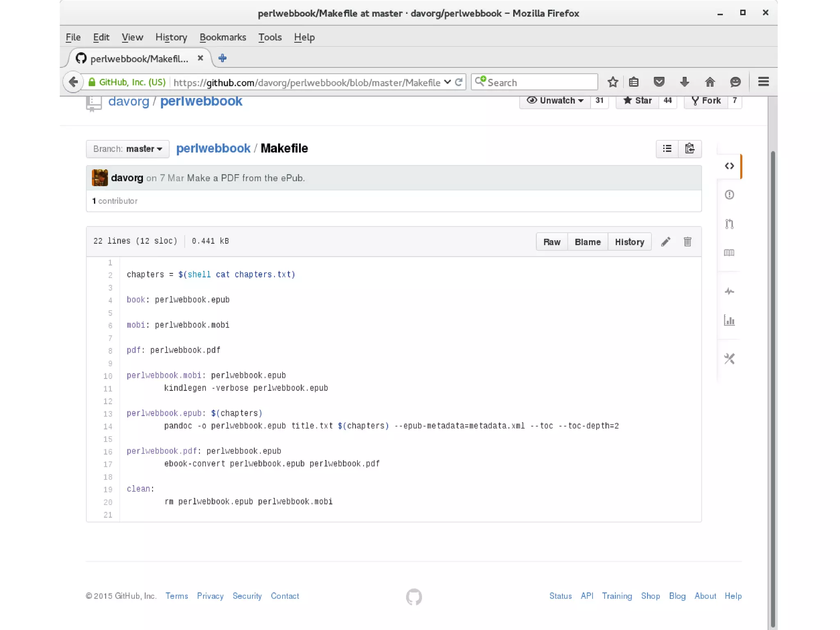Open the Tools menu
The height and width of the screenshot is (630, 840).
[270, 37]
